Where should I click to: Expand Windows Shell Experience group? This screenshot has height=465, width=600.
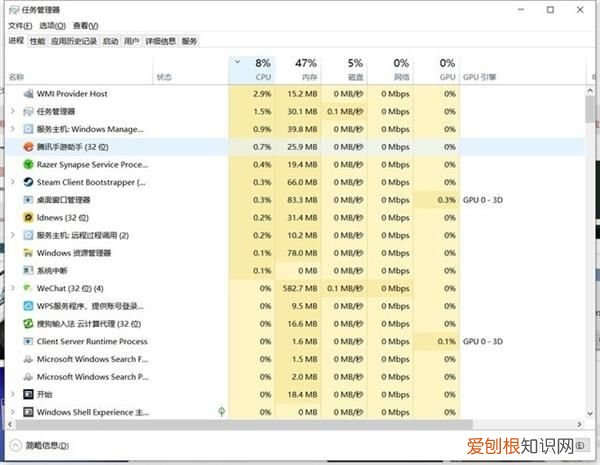tap(13, 411)
